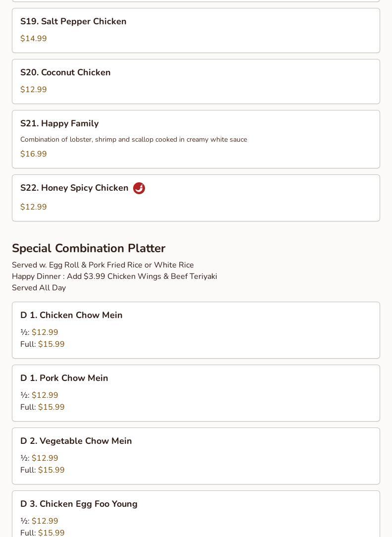Choose Full price of Vegetable Chow Mein
Screen dimensions: 392x537
pyautogui.click(x=51, y=470)
